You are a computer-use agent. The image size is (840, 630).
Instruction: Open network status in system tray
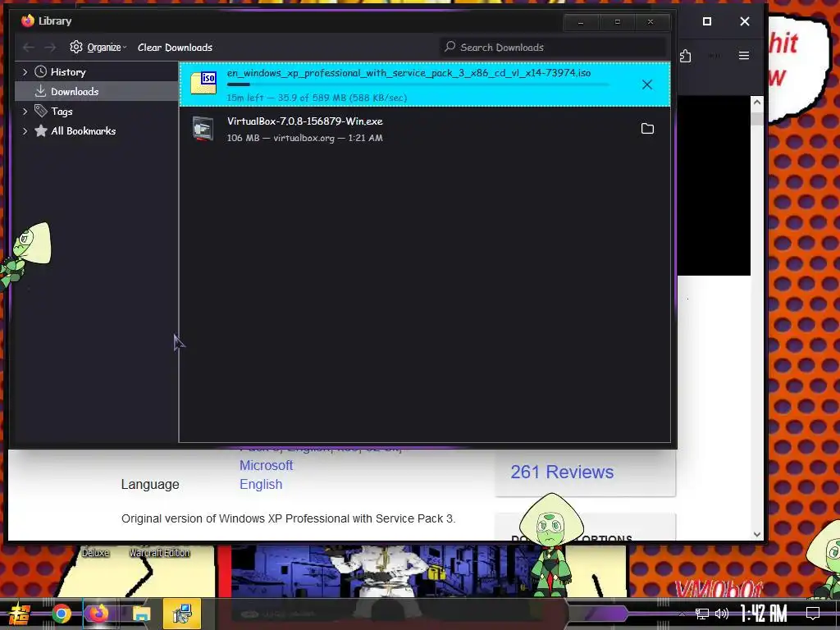point(701,614)
